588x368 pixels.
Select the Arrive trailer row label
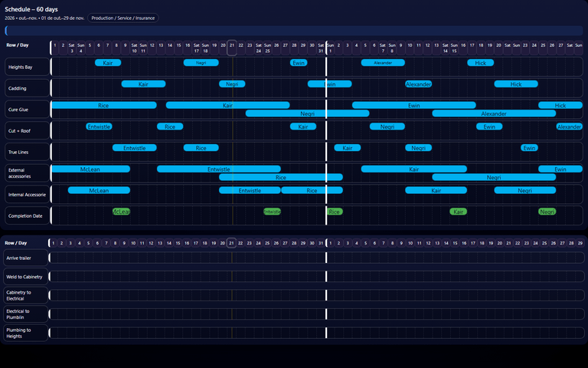(25, 258)
